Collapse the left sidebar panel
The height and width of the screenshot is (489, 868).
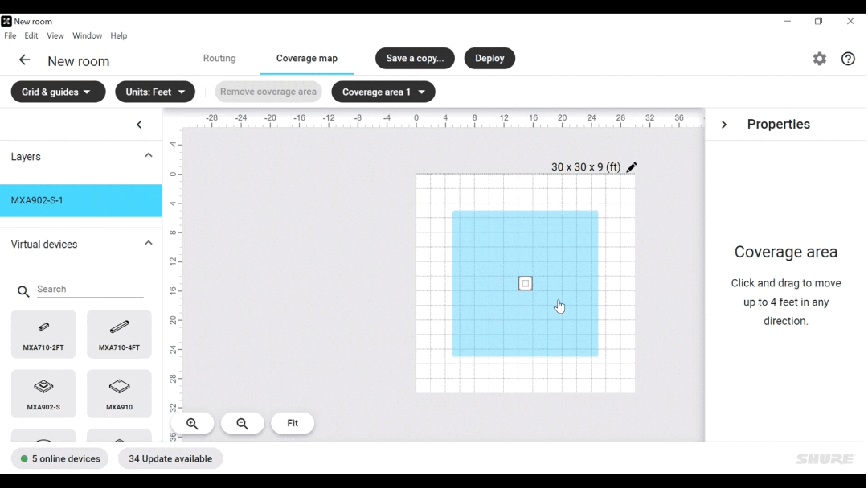coord(139,125)
